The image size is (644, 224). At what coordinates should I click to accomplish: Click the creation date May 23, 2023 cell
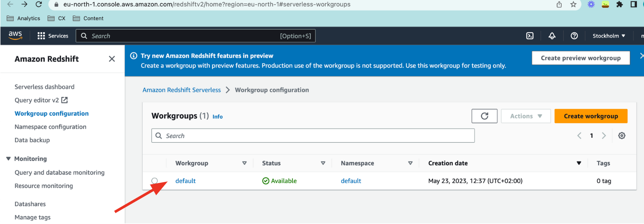pyautogui.click(x=475, y=181)
